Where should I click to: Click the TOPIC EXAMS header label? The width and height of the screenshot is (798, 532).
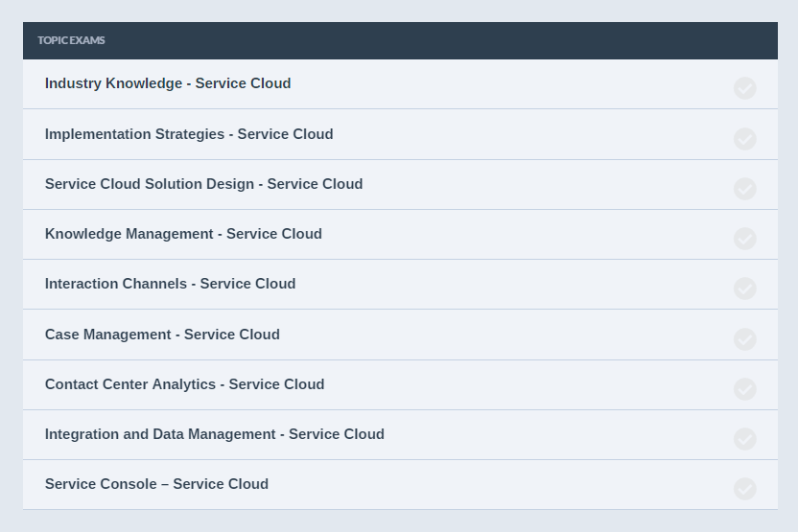[x=71, y=40]
